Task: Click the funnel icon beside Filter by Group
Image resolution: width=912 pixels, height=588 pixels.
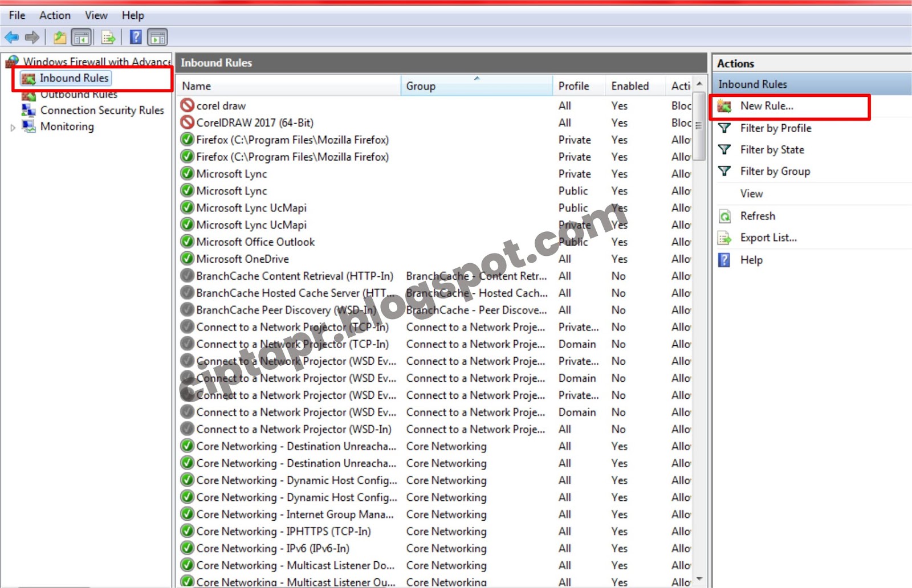Action: tap(724, 171)
